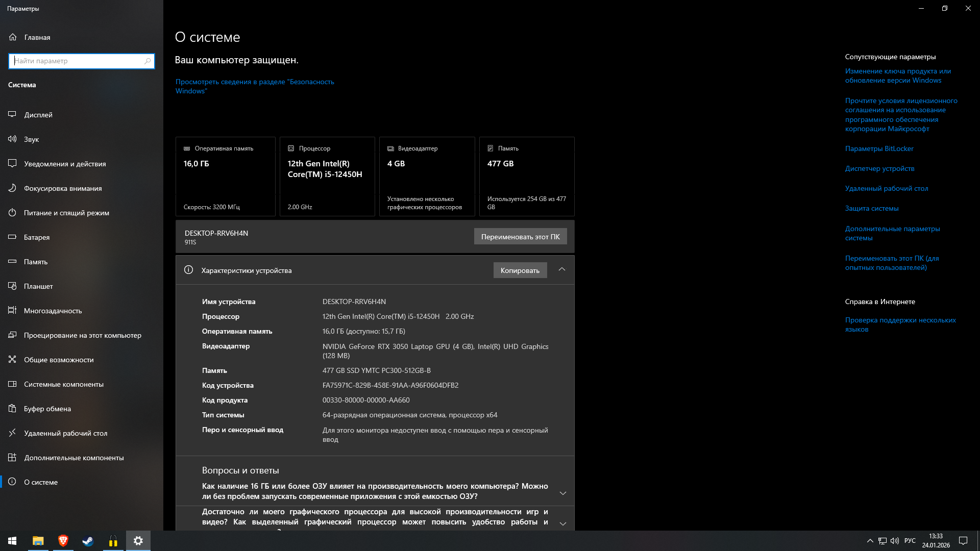980x551 pixels.
Task: Open Steam from the taskbar
Action: [x=88, y=541]
